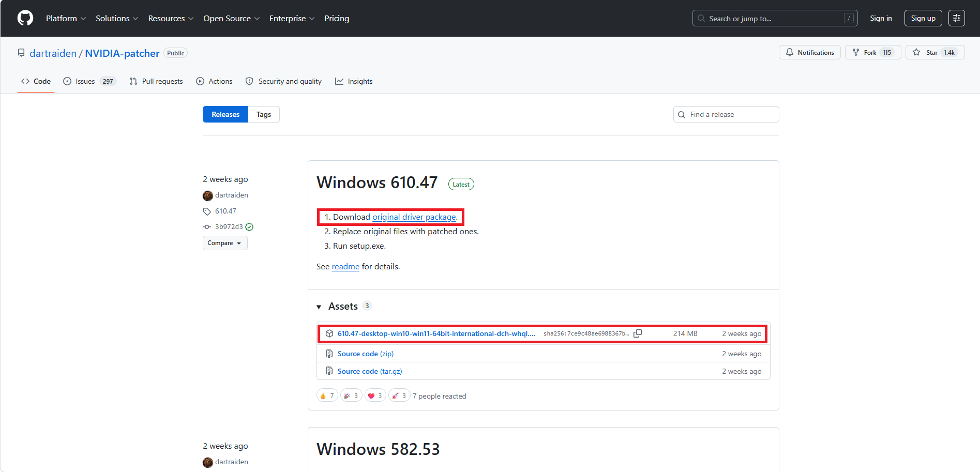Download the 610.47-desktop-win10-win11 asset
The height and width of the screenshot is (472, 980).
coord(436,333)
